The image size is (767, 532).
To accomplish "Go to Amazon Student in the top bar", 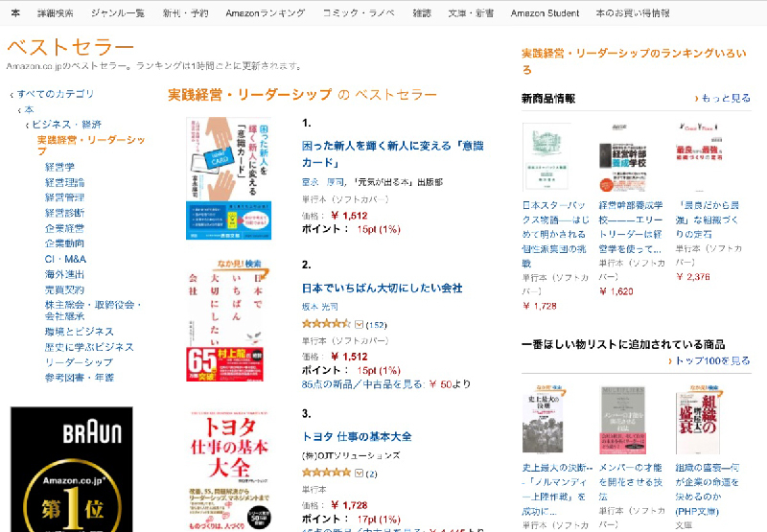I will click(x=545, y=13).
